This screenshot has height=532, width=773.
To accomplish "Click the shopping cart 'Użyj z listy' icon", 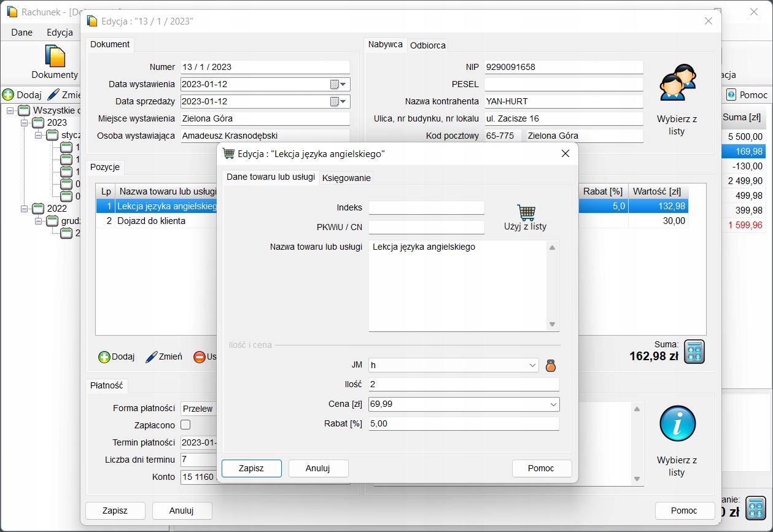I will tap(526, 212).
